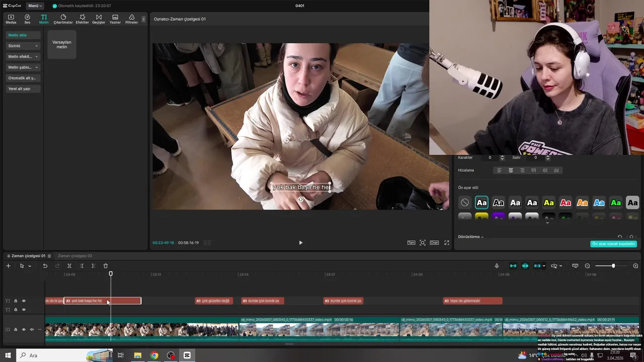644x362 pixels.
Task: Expand more preset styles arrow
Action: click(547, 223)
